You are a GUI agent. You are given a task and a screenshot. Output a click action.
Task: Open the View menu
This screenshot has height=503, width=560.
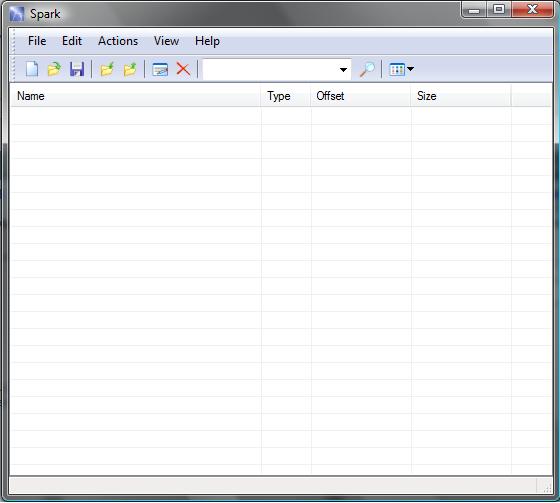(166, 41)
